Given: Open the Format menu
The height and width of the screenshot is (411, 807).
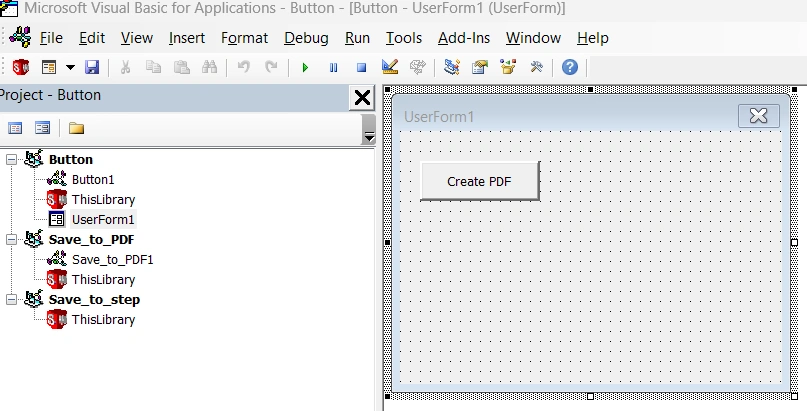Looking at the screenshot, I should coord(244,38).
